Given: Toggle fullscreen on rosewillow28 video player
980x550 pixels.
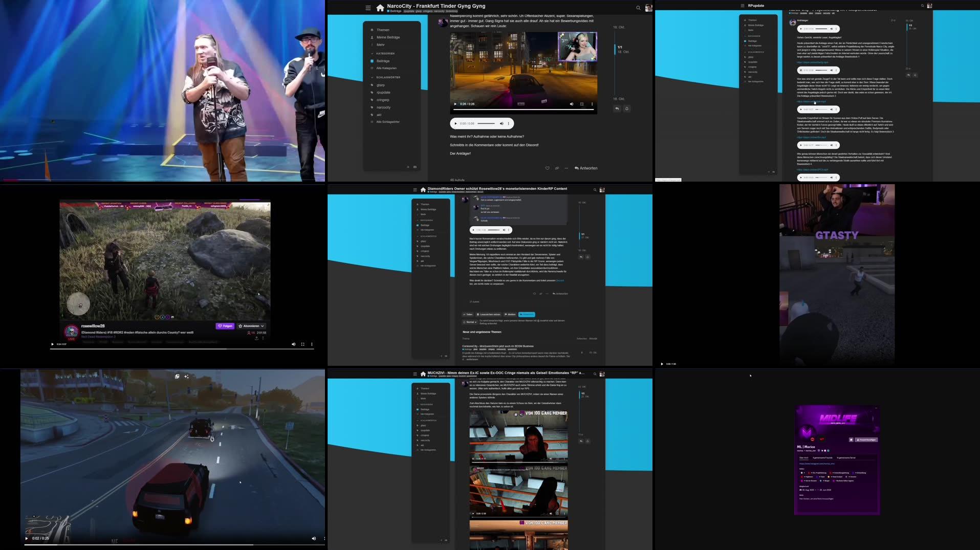Looking at the screenshot, I should pyautogui.click(x=302, y=344).
